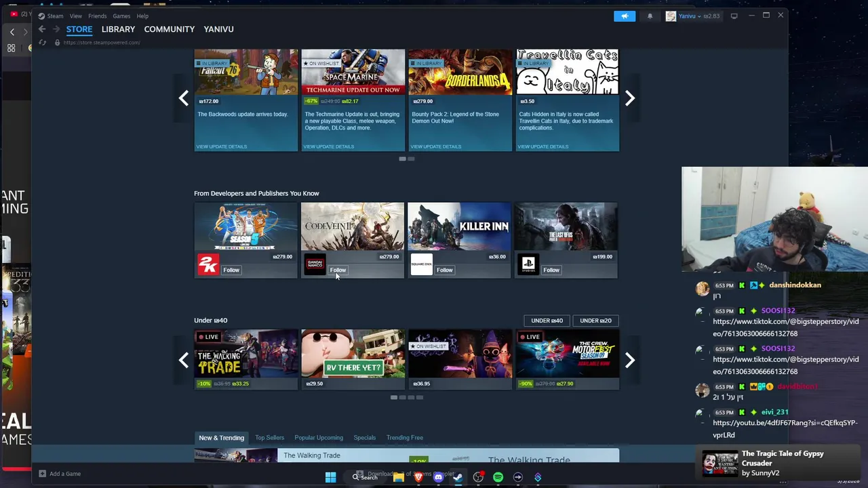View Borderlands 4 update details

point(436,146)
